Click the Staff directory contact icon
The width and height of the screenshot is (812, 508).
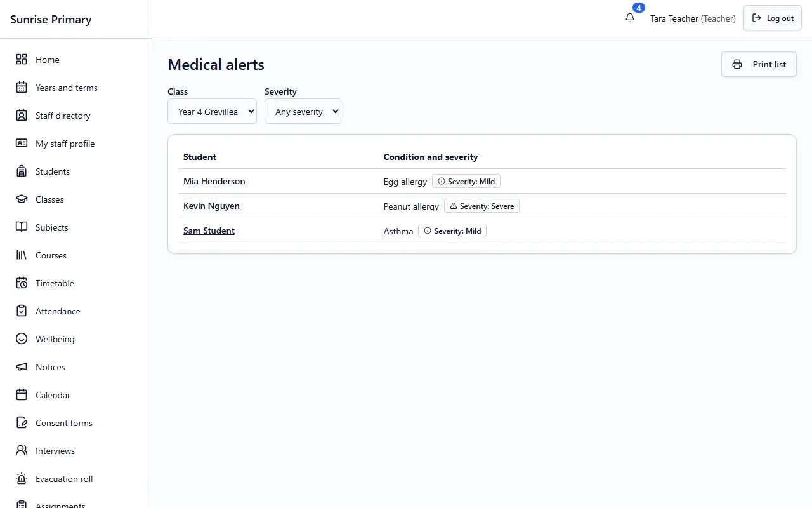tap(22, 116)
